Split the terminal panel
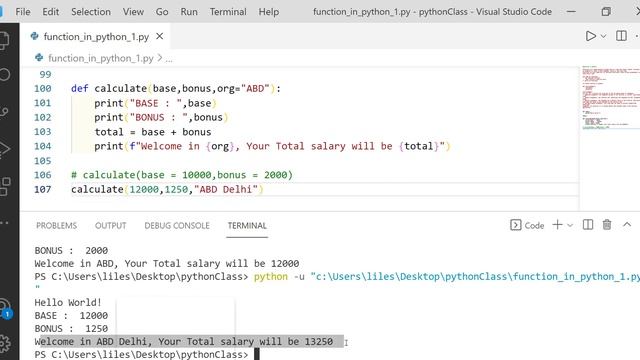 pyautogui.click(x=588, y=224)
